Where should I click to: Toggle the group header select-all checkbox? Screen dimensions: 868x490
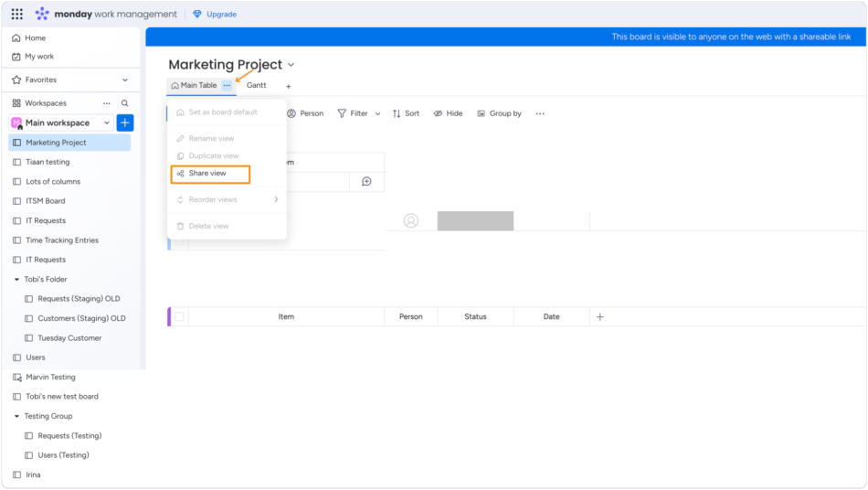pyautogui.click(x=179, y=316)
